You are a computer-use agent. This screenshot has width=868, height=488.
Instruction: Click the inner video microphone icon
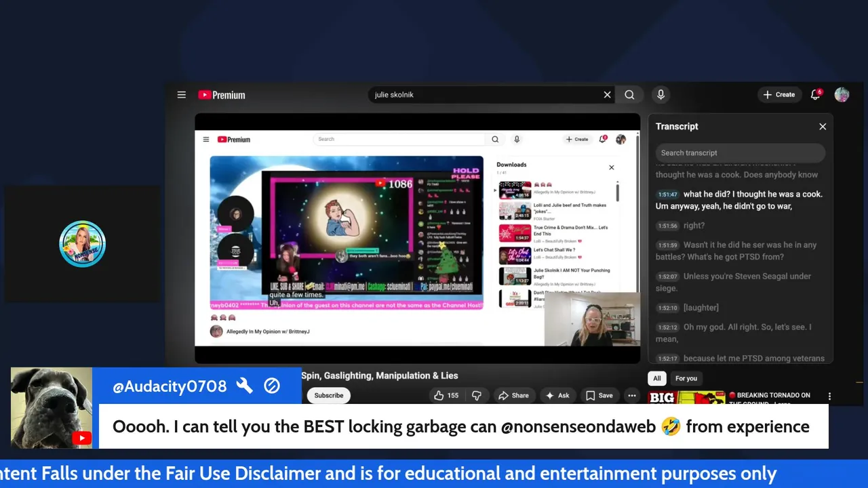(517, 139)
